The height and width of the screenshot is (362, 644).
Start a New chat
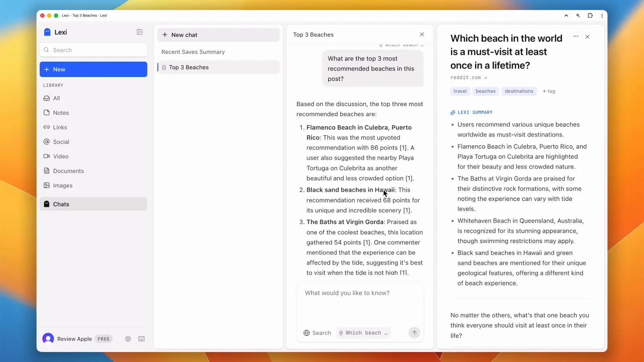coord(219,35)
